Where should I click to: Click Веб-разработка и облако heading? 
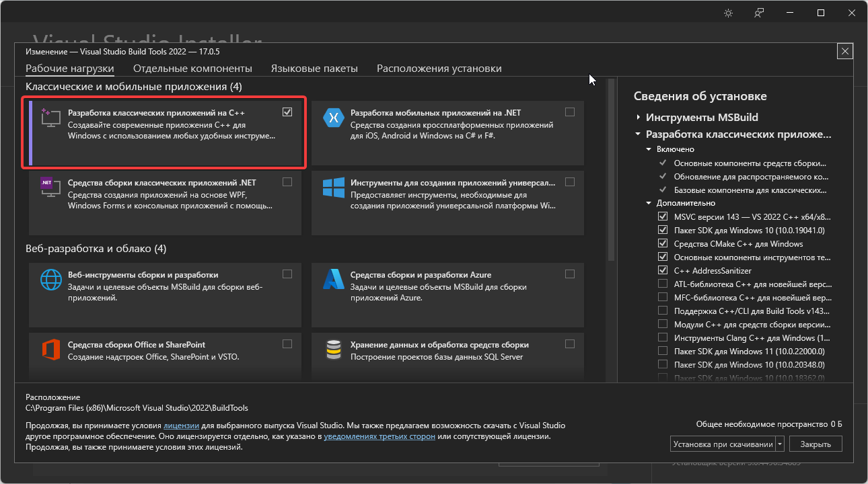[x=96, y=249]
